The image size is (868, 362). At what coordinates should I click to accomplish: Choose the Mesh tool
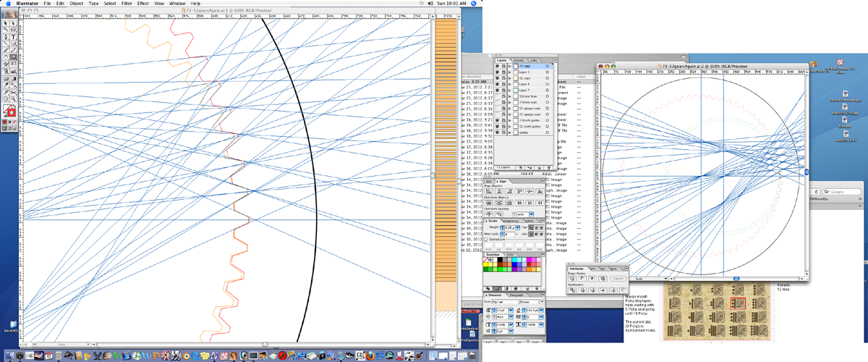point(5,77)
